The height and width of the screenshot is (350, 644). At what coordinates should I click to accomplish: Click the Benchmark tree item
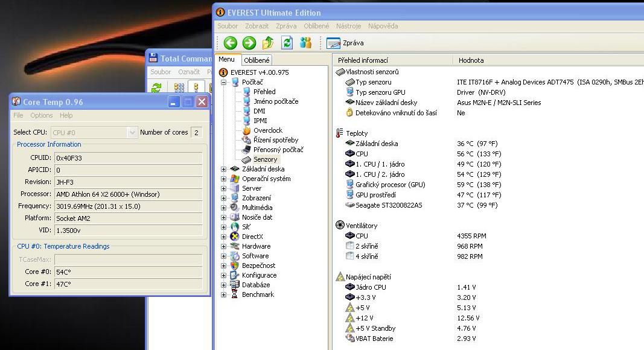pyautogui.click(x=258, y=294)
